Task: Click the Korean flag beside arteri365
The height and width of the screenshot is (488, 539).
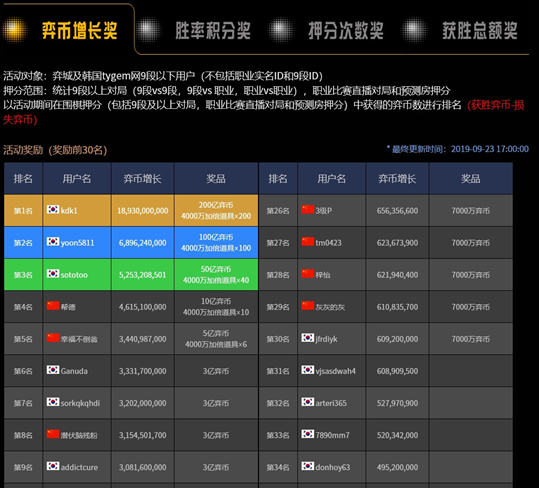Action: [308, 402]
